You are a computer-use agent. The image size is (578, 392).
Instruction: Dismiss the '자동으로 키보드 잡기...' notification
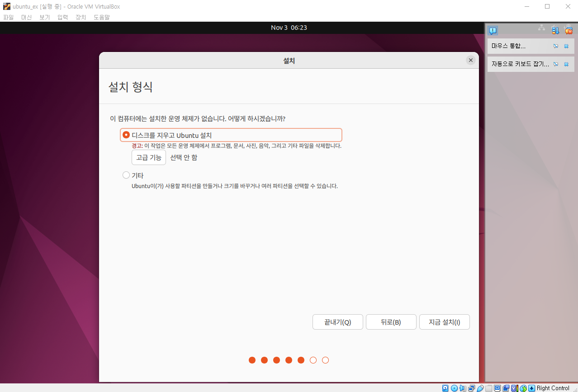pos(566,64)
